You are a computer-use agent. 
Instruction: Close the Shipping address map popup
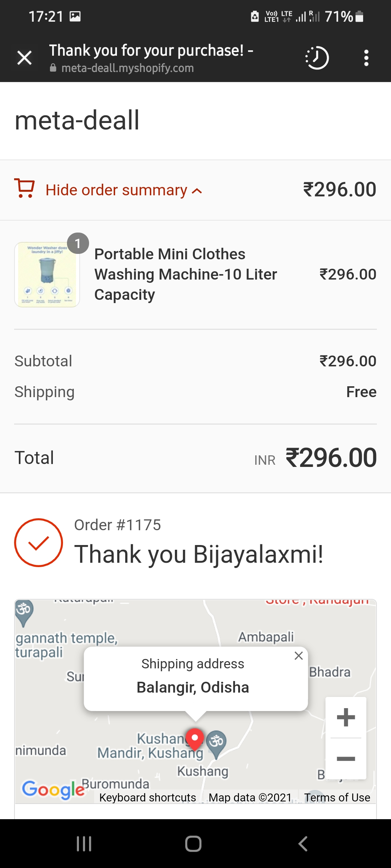coord(299,656)
